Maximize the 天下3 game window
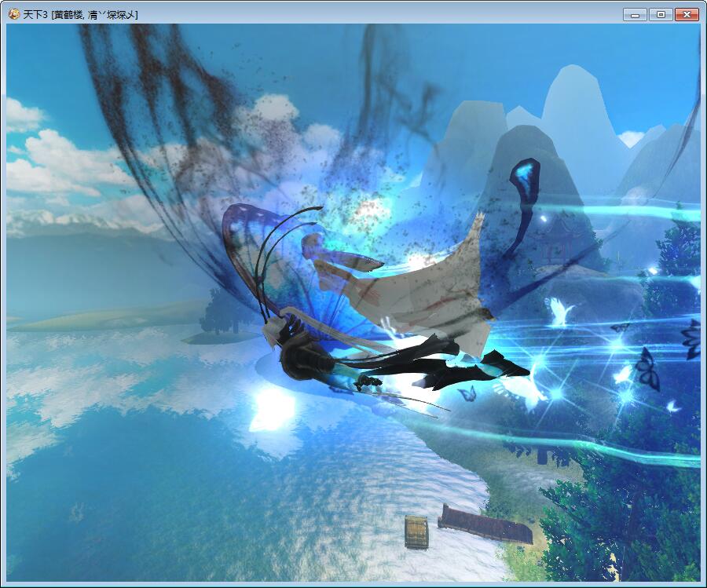Screen dimensions: 707x588 coord(661,15)
